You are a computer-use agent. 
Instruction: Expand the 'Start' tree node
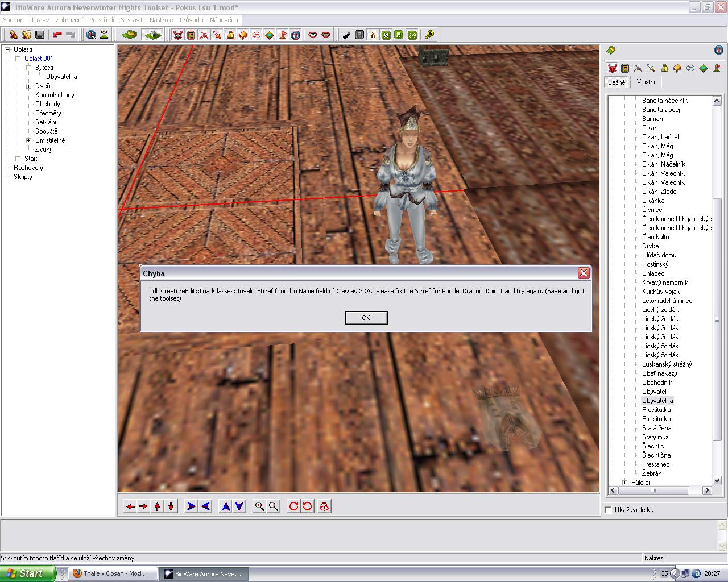[18, 159]
